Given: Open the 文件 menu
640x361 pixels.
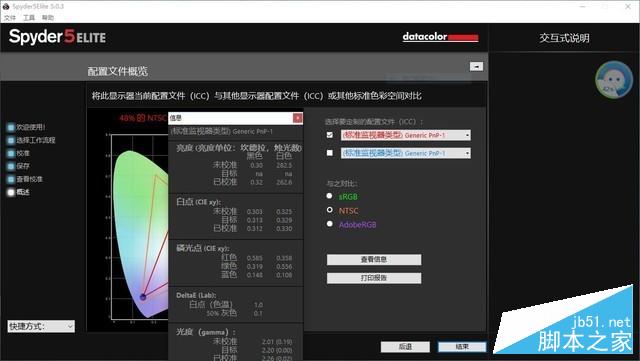Looking at the screenshot, I should [10, 18].
